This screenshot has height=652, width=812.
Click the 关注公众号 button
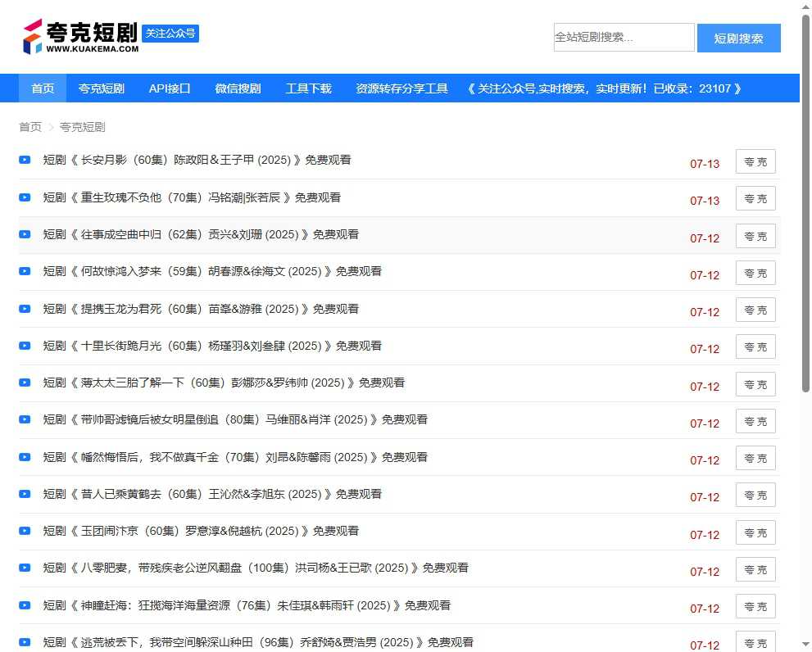[x=170, y=34]
